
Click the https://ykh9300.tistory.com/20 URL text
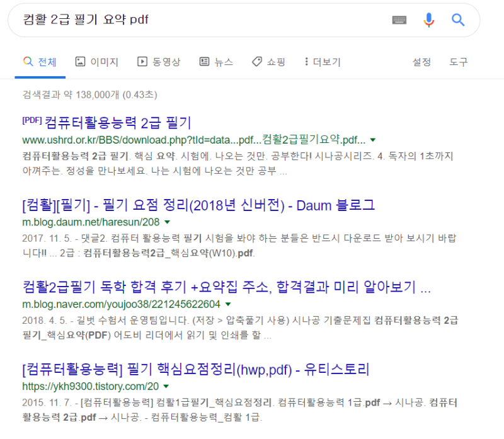90,386
